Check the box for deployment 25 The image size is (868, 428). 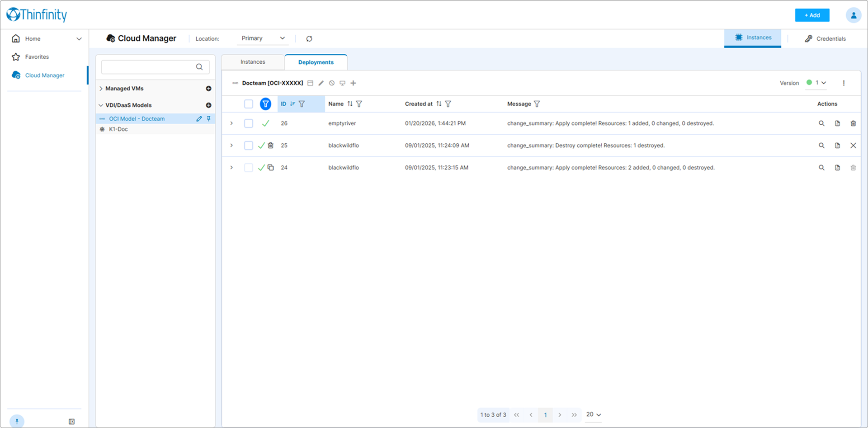[x=249, y=146]
